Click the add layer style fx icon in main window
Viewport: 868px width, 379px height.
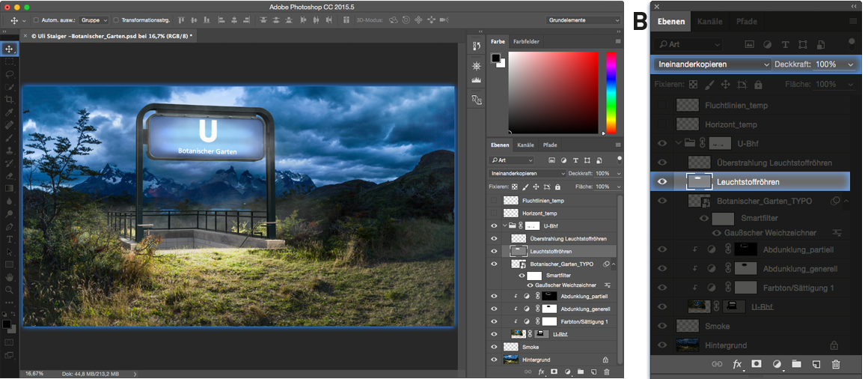tap(541, 372)
